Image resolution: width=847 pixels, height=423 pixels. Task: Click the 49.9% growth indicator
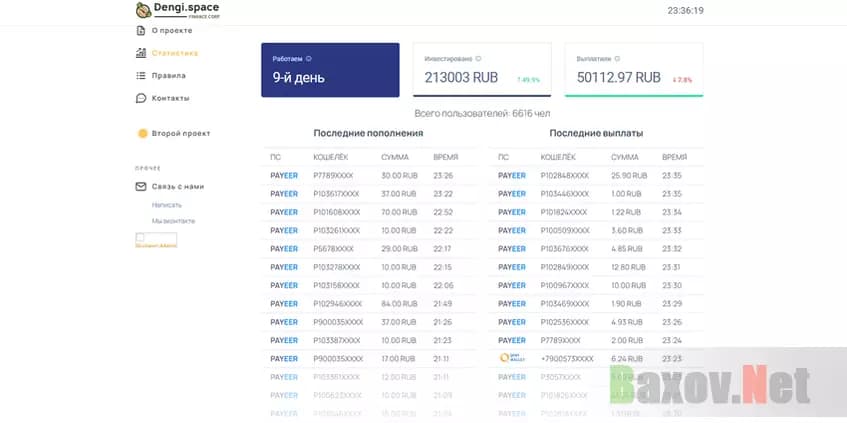tap(528, 80)
